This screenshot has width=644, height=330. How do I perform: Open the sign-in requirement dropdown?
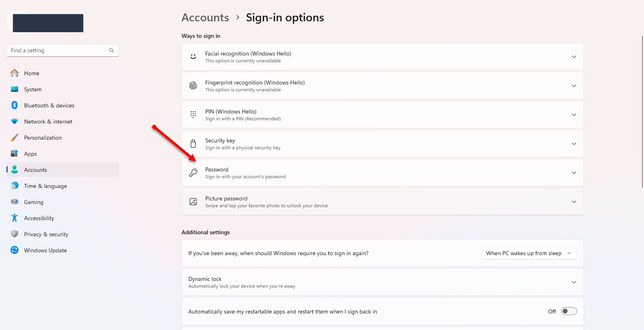[x=528, y=253]
